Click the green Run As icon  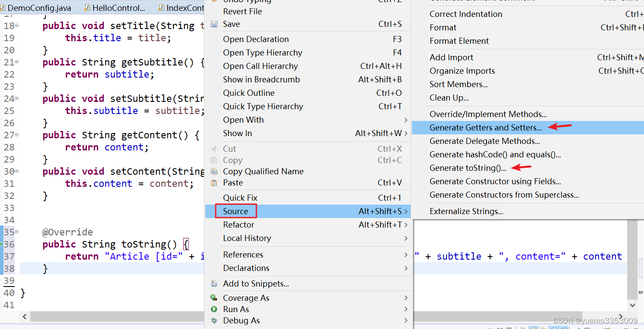point(214,309)
